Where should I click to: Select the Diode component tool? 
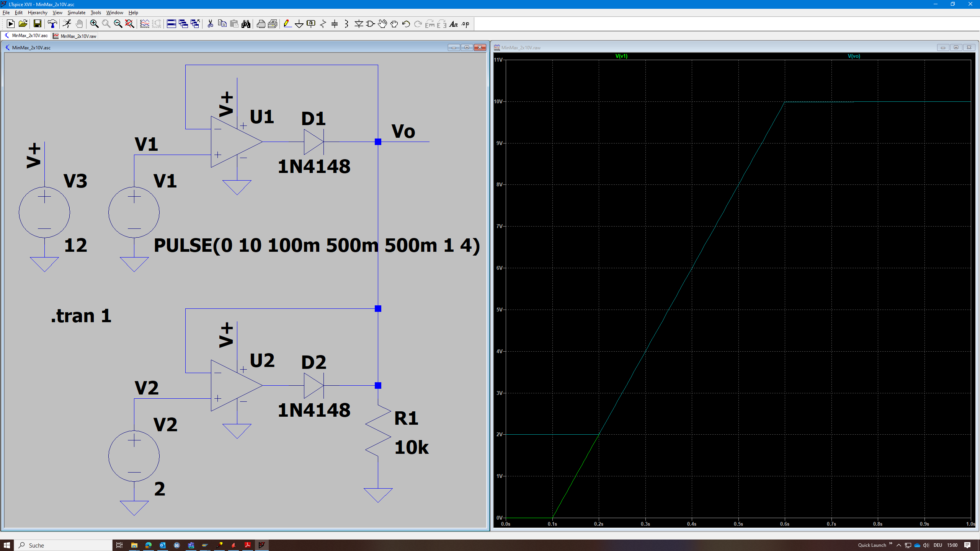pos(359,24)
